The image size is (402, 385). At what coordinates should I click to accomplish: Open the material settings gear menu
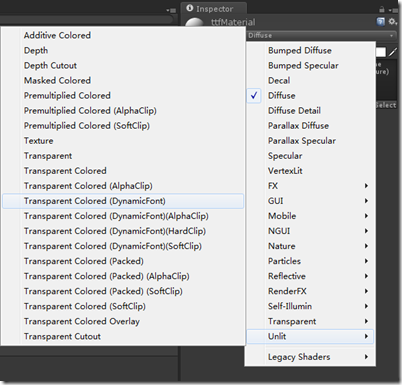pyautogui.click(x=393, y=22)
